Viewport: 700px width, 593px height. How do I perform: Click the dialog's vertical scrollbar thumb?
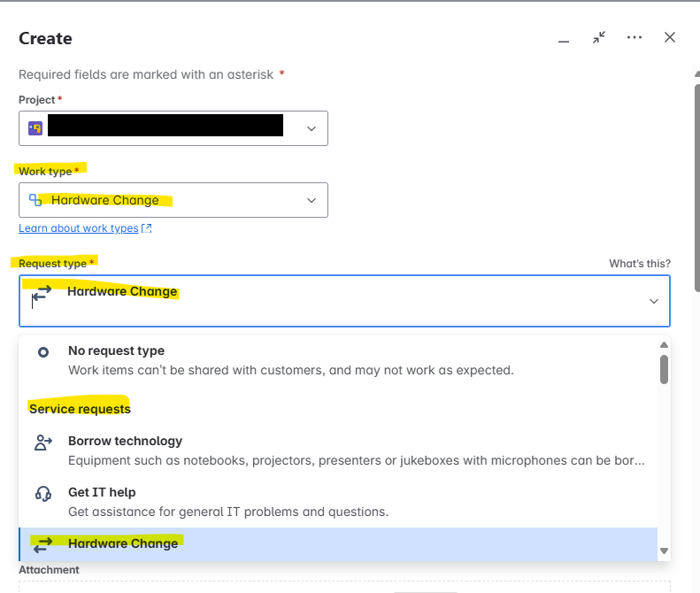pyautogui.click(x=697, y=188)
